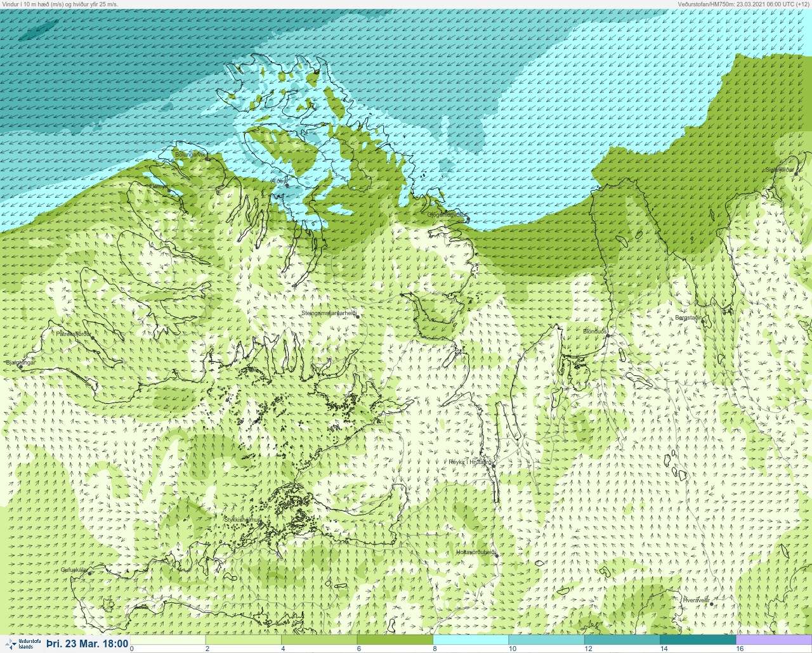Click the Patreksfjörður station dot
The image size is (812, 653).
(x=93, y=339)
